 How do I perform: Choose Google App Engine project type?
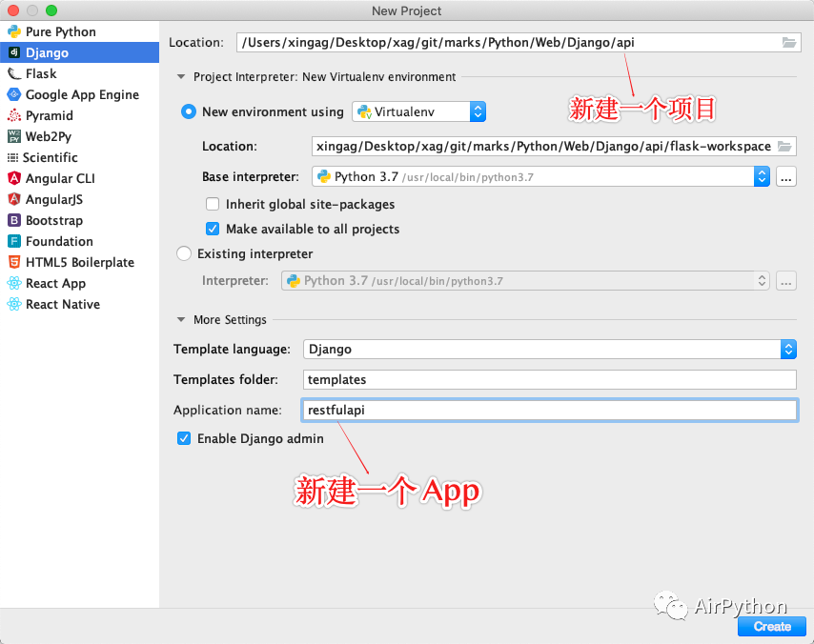click(x=79, y=94)
